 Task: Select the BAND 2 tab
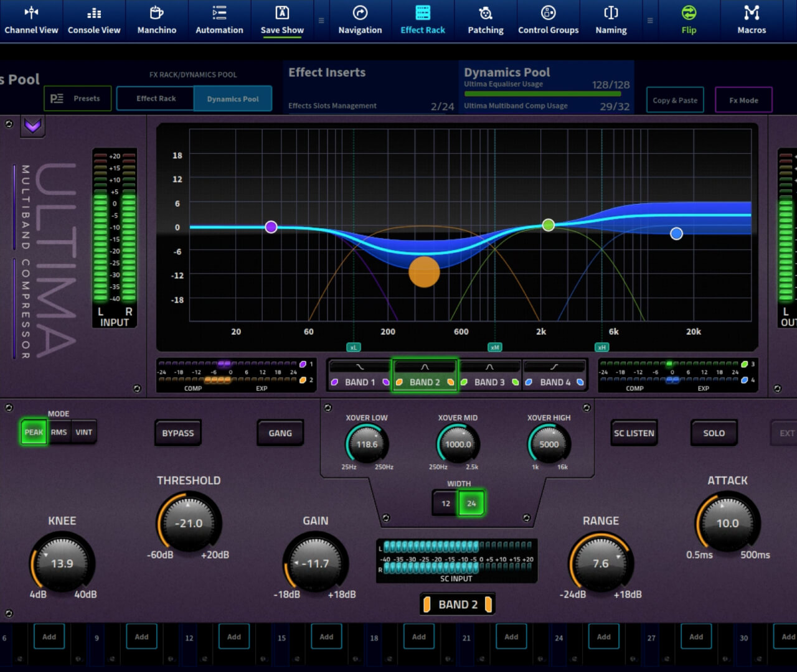click(425, 375)
